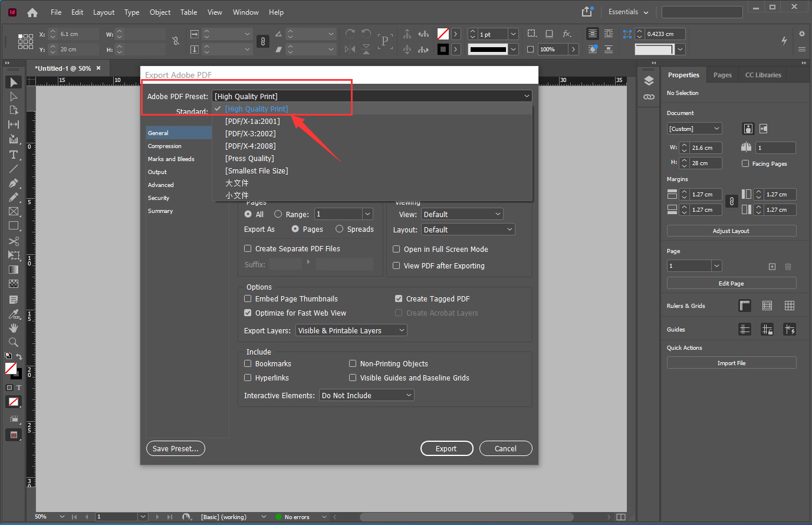Image resolution: width=812 pixels, height=525 pixels.
Task: Select the Pencil tool
Action: (14, 197)
